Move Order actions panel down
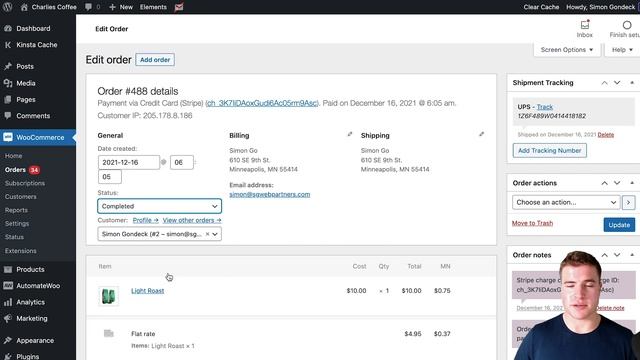The height and width of the screenshot is (360, 640). point(617,183)
